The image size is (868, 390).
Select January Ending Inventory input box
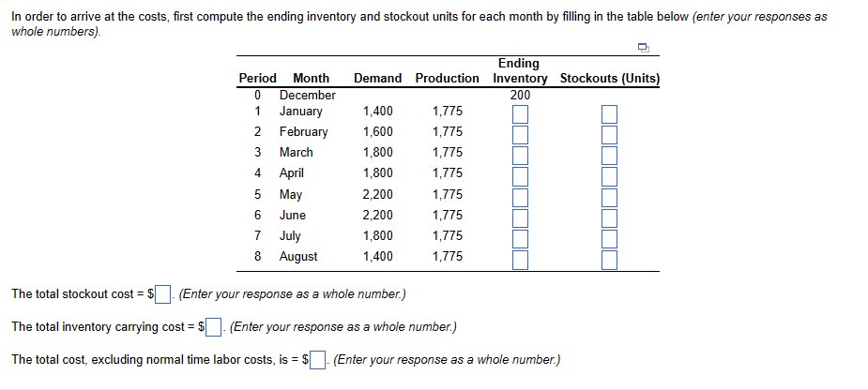520,114
